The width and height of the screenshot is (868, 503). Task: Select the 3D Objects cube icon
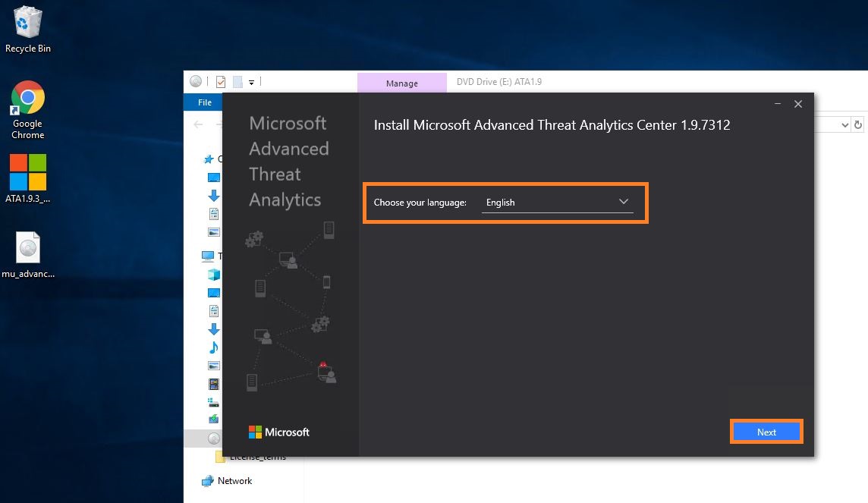[x=214, y=275]
